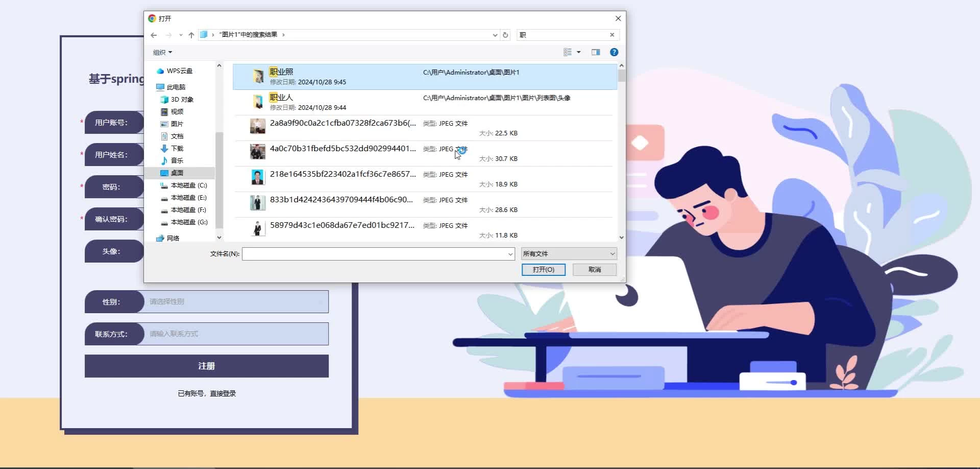Click the 注册 register button
Image resolution: width=980 pixels, height=469 pixels.
[207, 366]
